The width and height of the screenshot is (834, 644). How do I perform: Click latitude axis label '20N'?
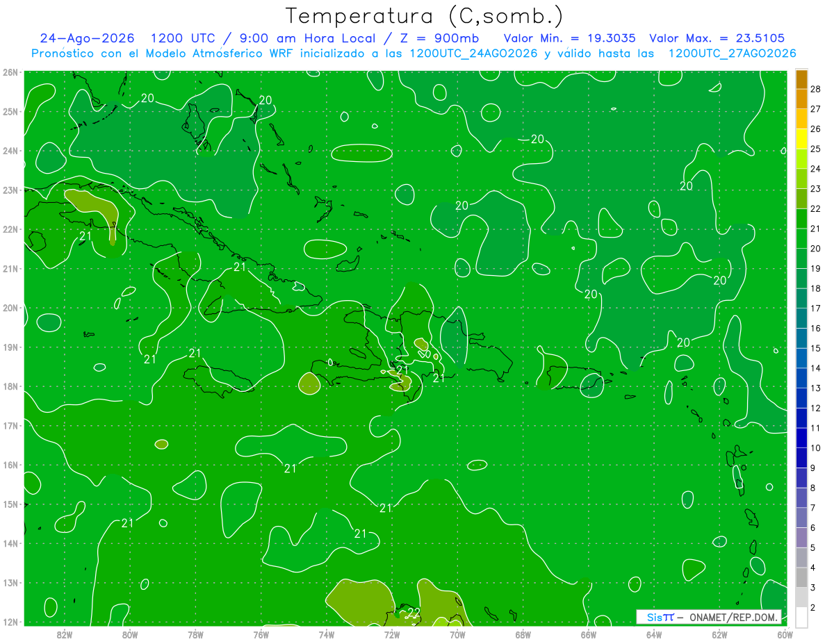tap(10, 308)
